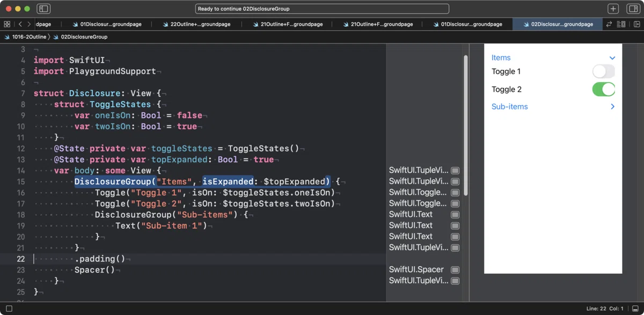Click the activity status field

point(322,9)
